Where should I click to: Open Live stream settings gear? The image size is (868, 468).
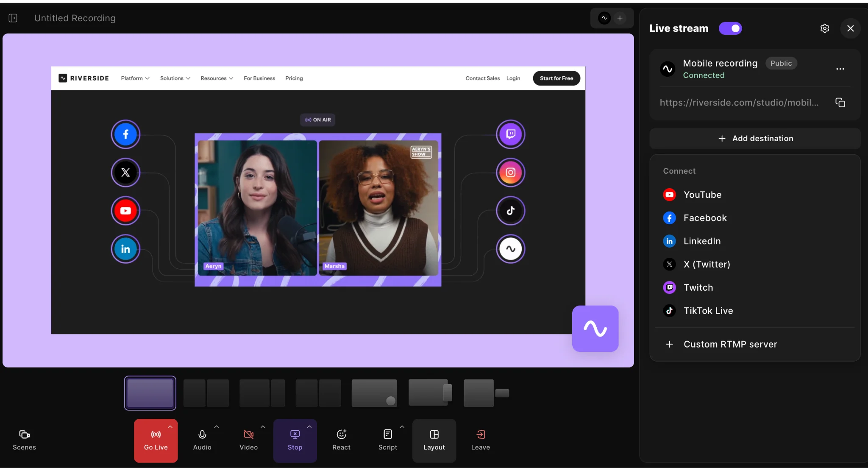pyautogui.click(x=825, y=28)
